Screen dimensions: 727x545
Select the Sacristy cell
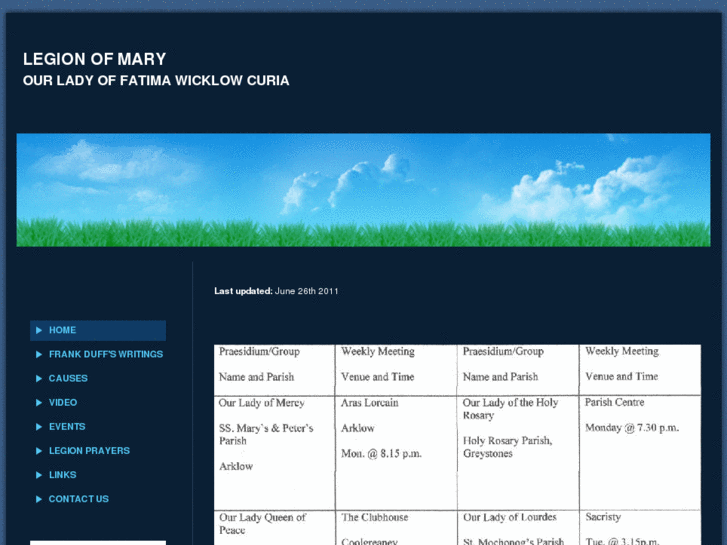(603, 517)
